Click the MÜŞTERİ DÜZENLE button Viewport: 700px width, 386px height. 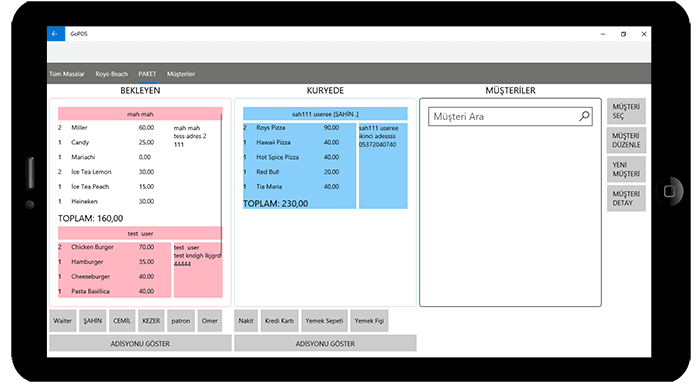[x=626, y=140]
